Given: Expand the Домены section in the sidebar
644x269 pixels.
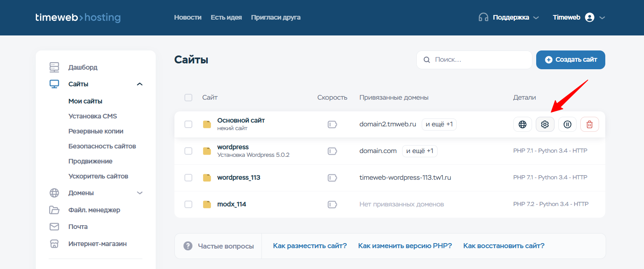Looking at the screenshot, I should pos(139,193).
